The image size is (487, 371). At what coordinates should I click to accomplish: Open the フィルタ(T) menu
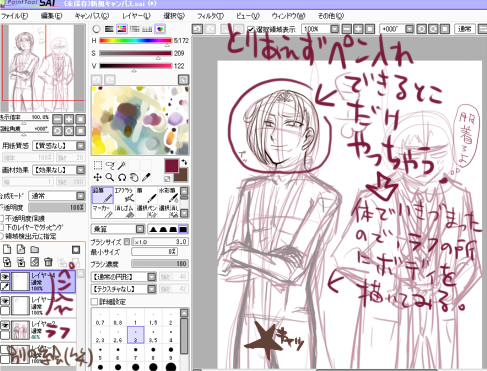click(210, 16)
